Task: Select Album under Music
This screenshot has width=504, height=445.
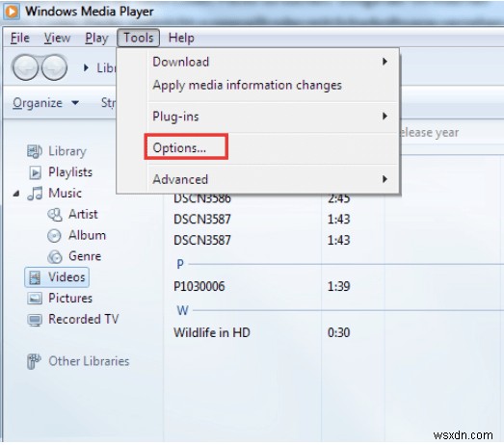Action: coord(87,236)
